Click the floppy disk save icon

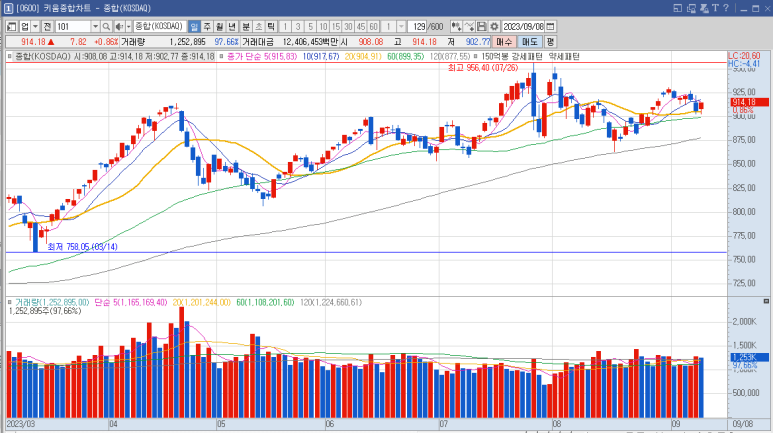(x=482, y=26)
